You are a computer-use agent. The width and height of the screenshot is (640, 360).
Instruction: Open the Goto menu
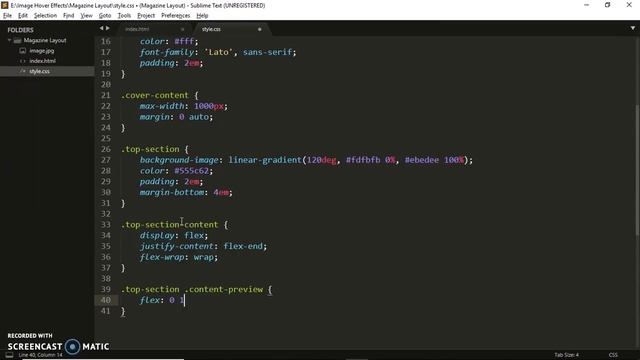(x=105, y=16)
